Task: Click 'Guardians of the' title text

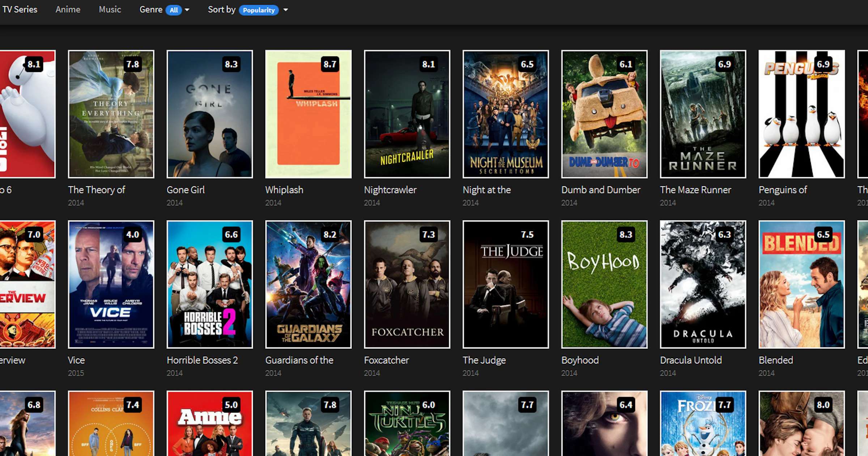Action: point(299,360)
